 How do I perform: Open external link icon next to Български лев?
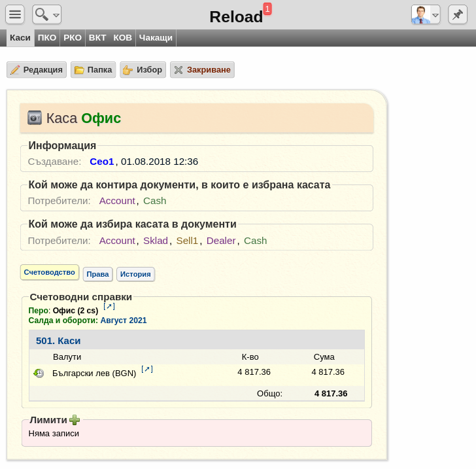pos(147,369)
